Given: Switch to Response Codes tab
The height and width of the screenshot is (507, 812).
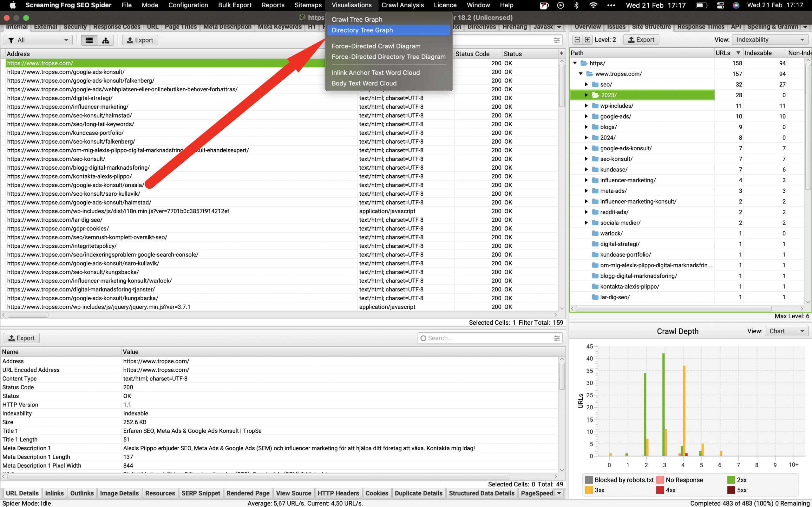Looking at the screenshot, I should (x=117, y=27).
